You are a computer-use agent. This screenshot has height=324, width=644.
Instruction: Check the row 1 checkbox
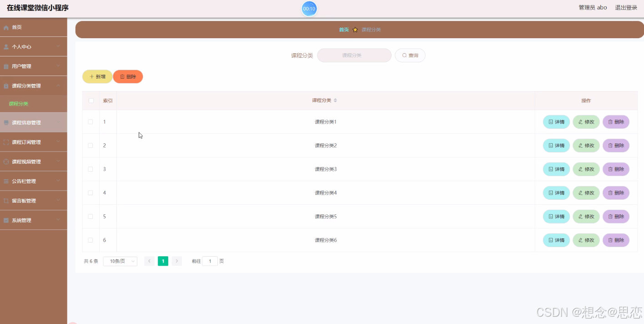click(x=91, y=122)
